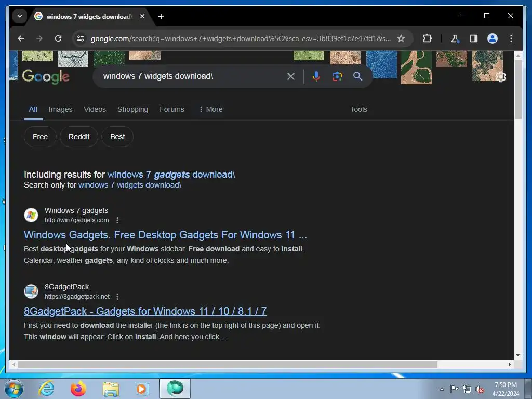Open the clock showing 7:50 PM

tap(506, 389)
